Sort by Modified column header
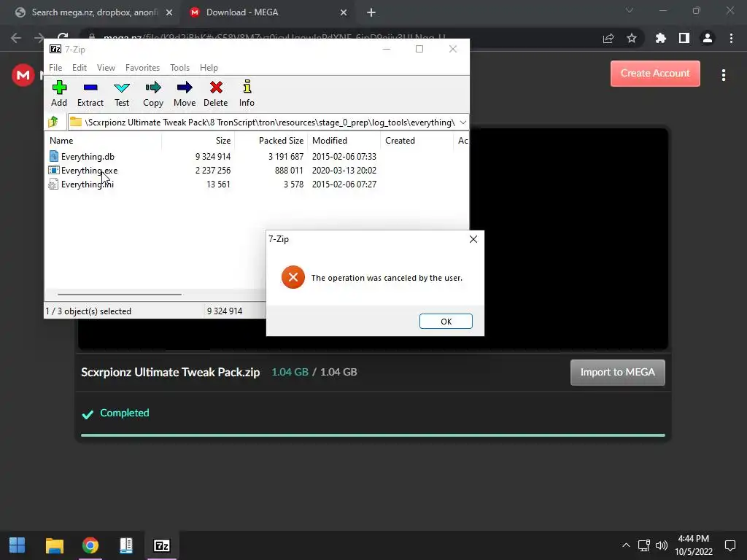 [x=344, y=141]
